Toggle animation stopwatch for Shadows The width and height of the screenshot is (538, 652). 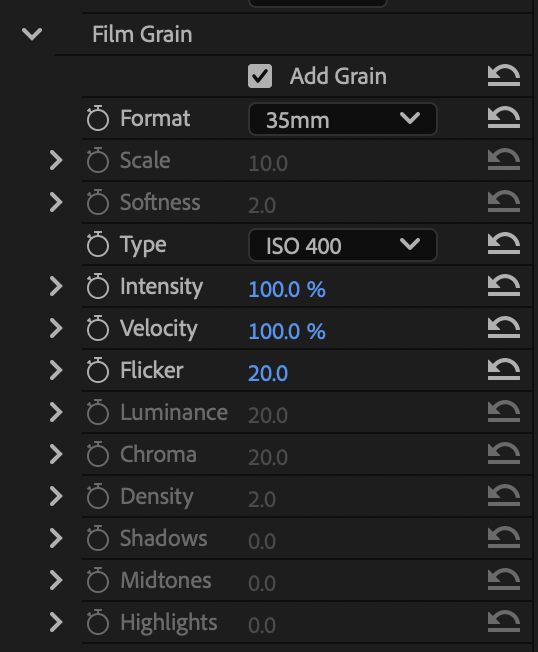click(x=98, y=538)
